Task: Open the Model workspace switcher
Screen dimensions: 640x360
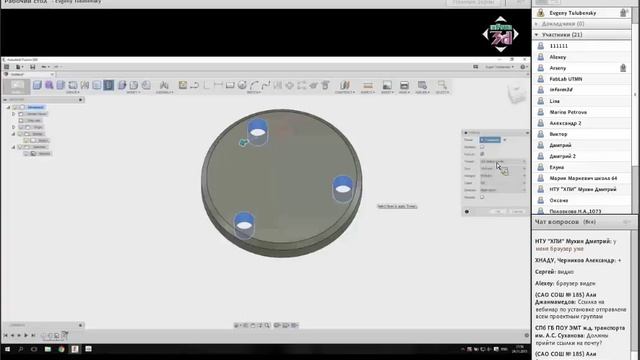Action: point(17,87)
